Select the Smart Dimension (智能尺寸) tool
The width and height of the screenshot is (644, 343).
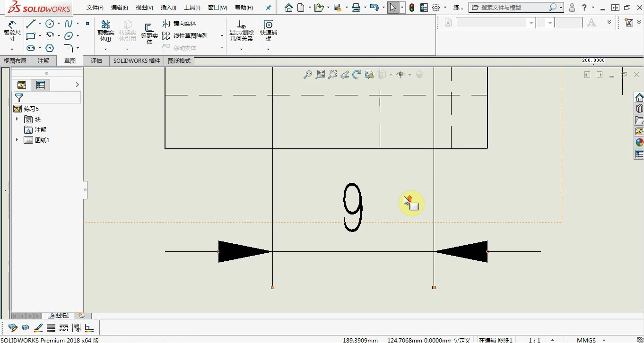(x=12, y=31)
